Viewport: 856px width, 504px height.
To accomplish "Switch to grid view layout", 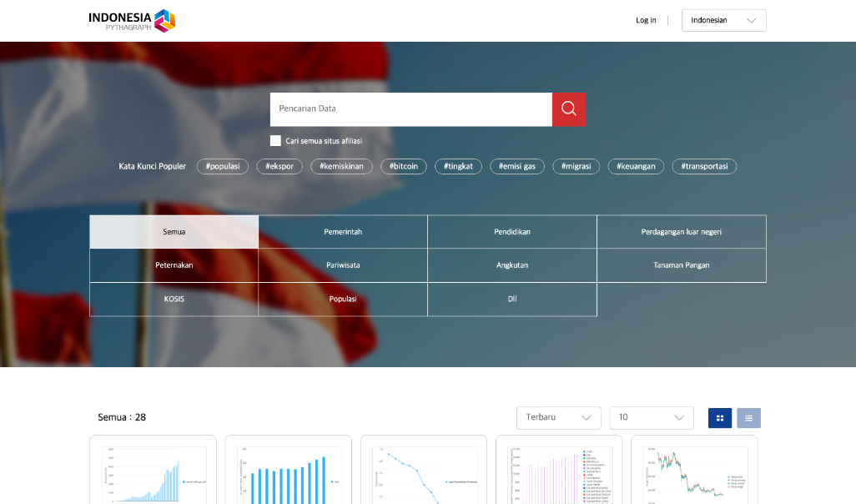I will tap(719, 418).
